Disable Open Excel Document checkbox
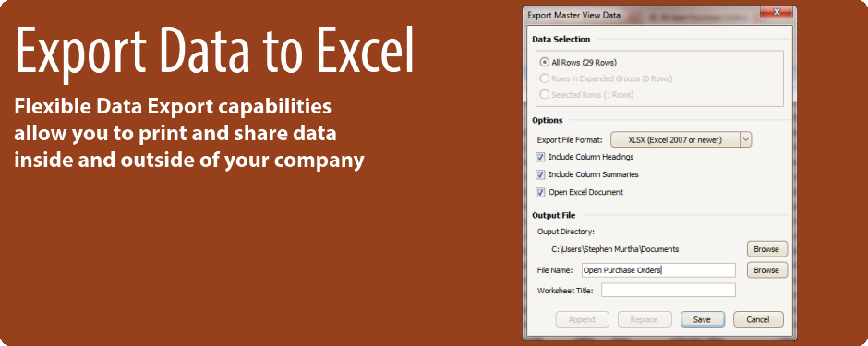This screenshot has height=346, width=868. pos(540,192)
